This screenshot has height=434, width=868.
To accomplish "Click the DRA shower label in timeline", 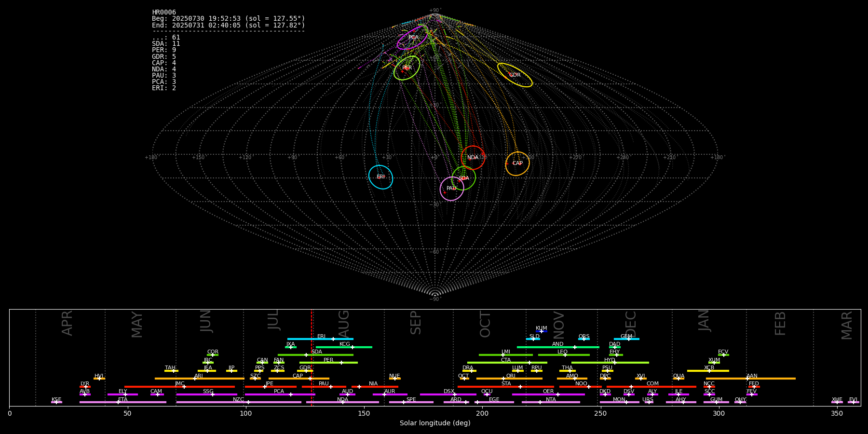I will point(468,368).
